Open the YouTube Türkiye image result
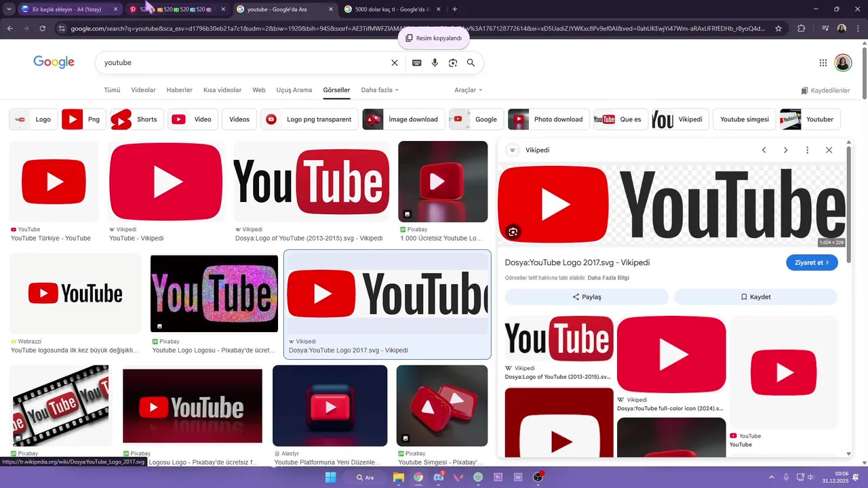 54,182
